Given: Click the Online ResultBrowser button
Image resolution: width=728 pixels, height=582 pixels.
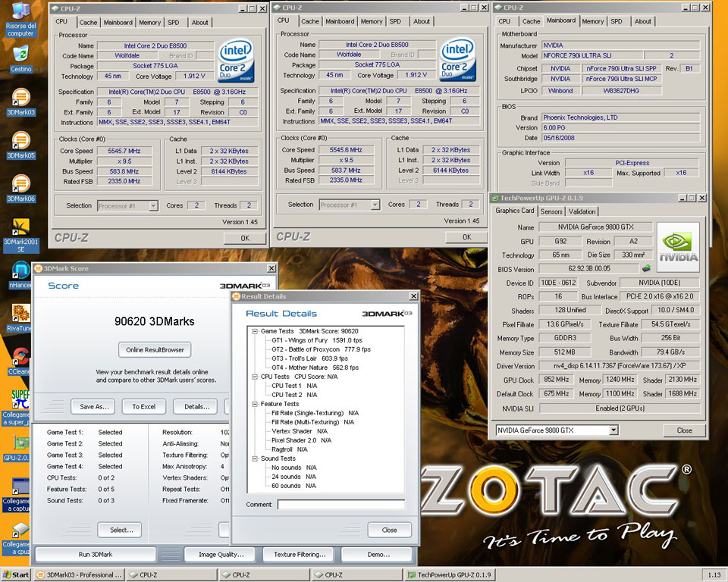Looking at the screenshot, I should (x=155, y=350).
